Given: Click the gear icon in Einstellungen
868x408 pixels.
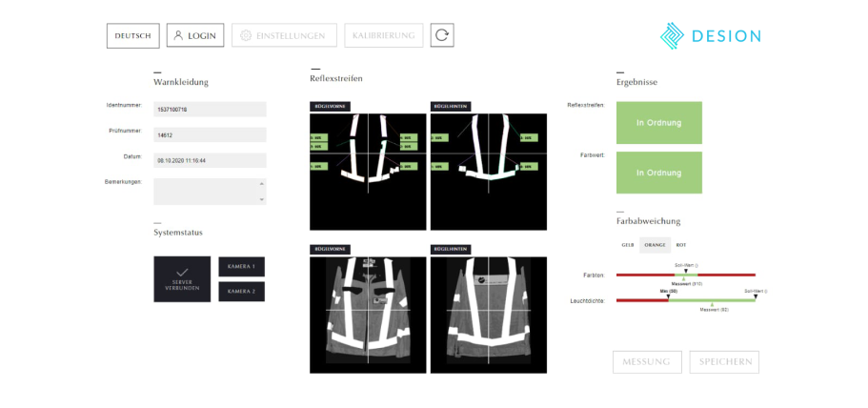Looking at the screenshot, I should pyautogui.click(x=246, y=35).
